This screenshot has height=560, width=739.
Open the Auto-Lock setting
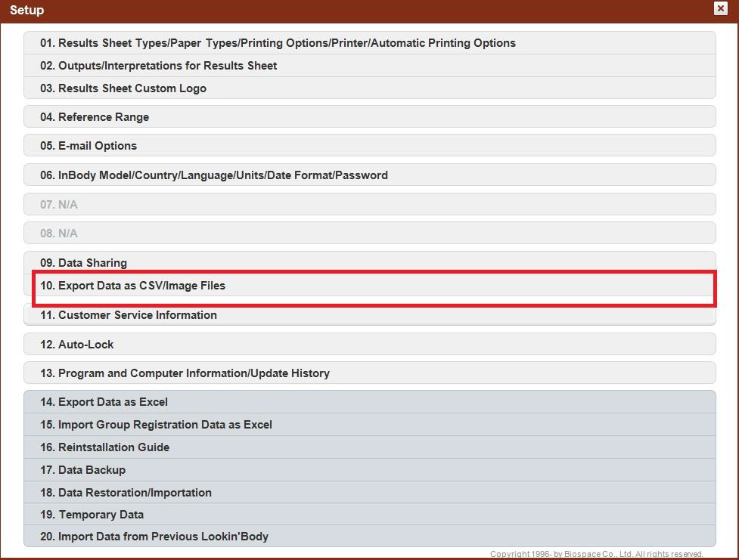77,345
